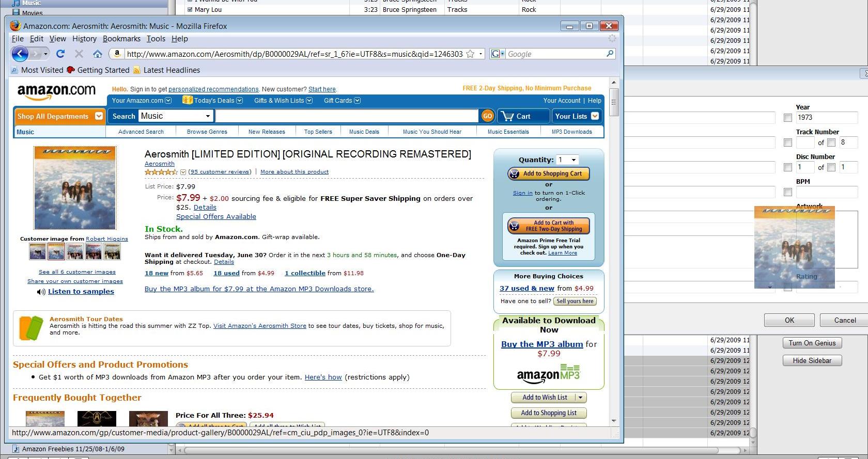Tick the track count checkbox before 8
The image size is (868, 459).
pos(831,143)
